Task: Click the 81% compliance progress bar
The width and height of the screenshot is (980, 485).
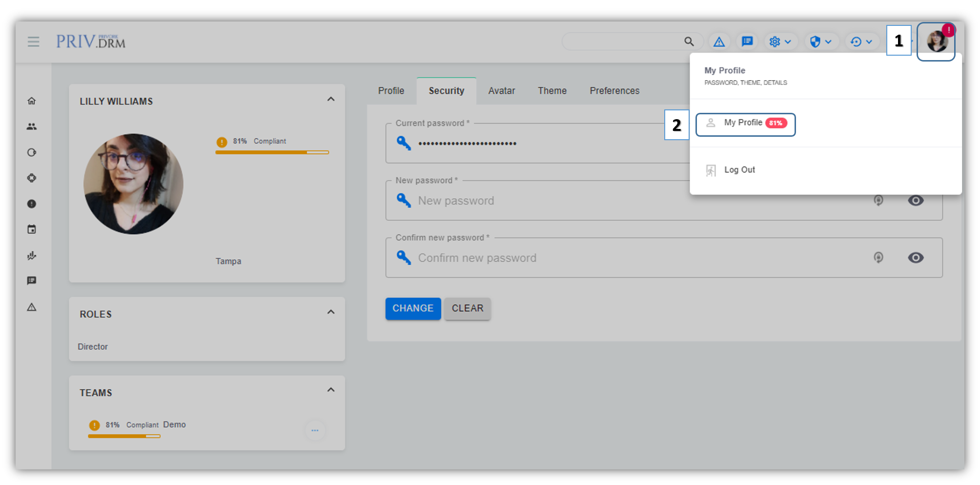Action: [272, 152]
